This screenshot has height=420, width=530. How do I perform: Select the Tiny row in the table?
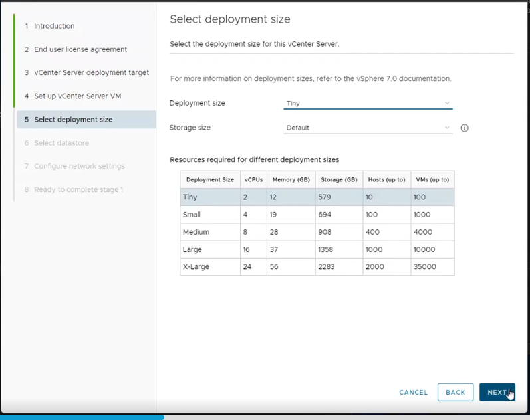pos(317,197)
